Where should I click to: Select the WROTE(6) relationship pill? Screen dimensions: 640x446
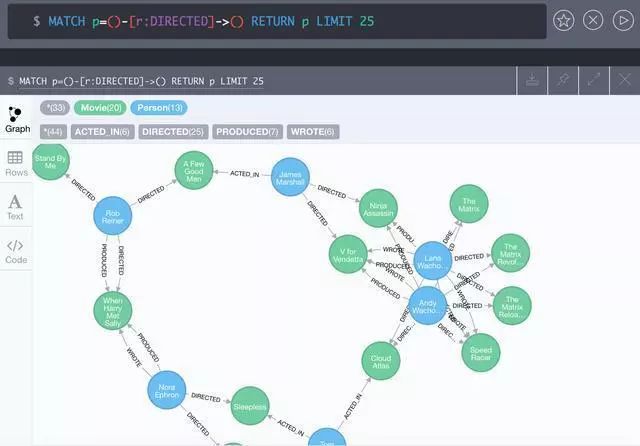point(313,132)
